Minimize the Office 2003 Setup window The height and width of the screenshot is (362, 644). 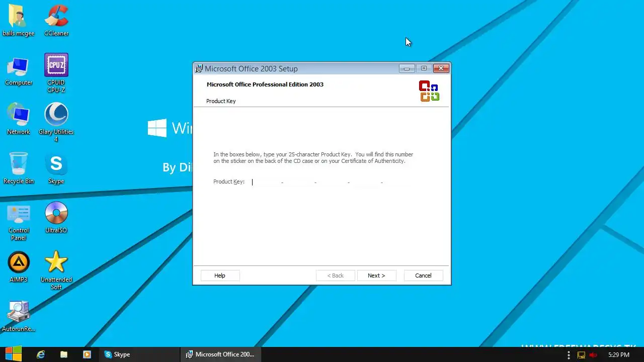tap(407, 68)
